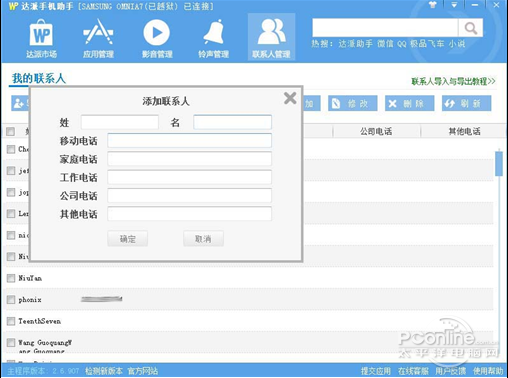Confirm with the 确定 button
The image size is (508, 378).
(x=127, y=239)
